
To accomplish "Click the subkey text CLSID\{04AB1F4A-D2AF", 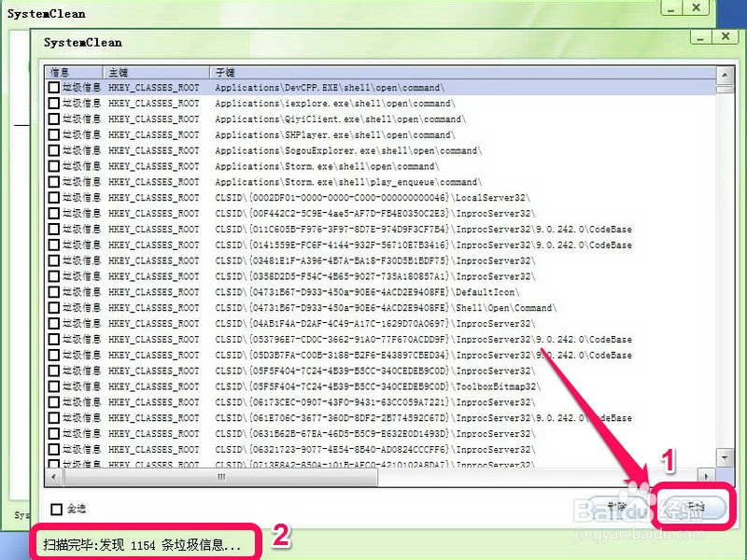I will click(x=375, y=323).
